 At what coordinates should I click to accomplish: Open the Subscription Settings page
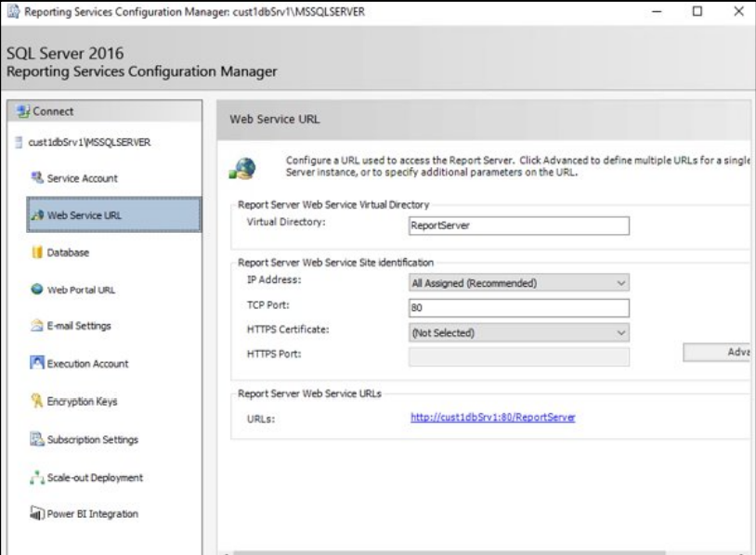tap(93, 439)
